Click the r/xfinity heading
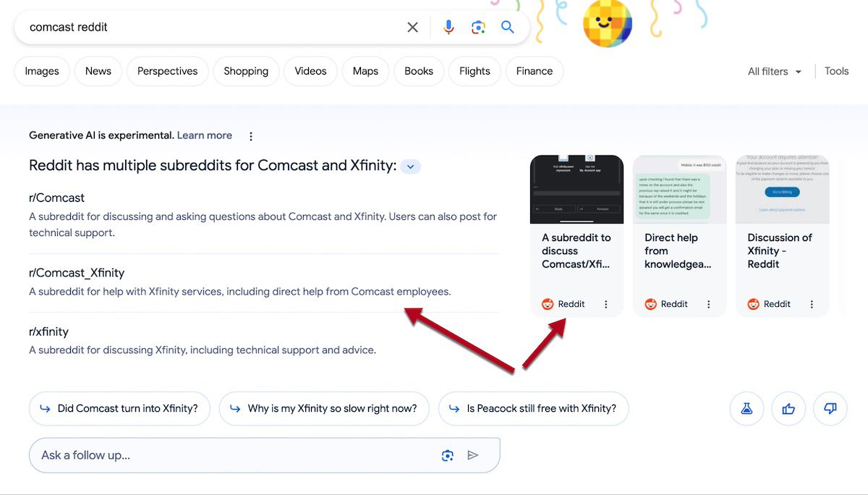Image resolution: width=868 pixels, height=495 pixels. [49, 332]
